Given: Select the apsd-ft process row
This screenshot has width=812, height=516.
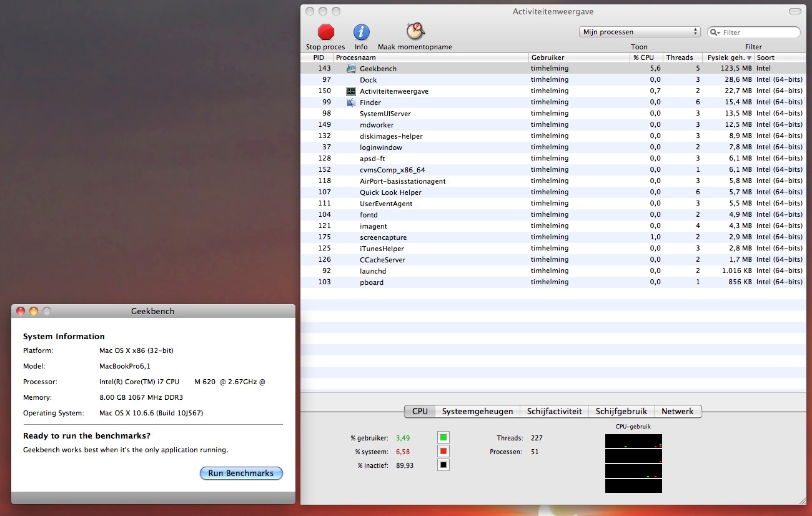Looking at the screenshot, I should [553, 159].
